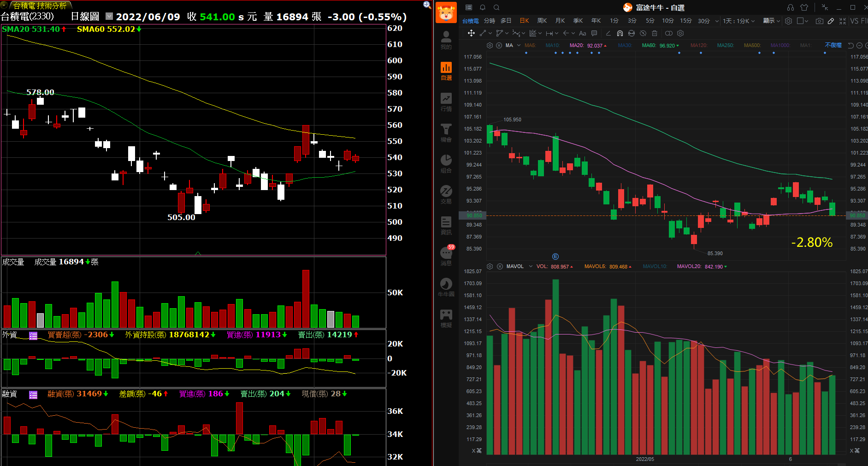Viewport: 868px width, 466px height.
Task: Click the 台積電 stock name link in Futu
Action: (x=471, y=21)
